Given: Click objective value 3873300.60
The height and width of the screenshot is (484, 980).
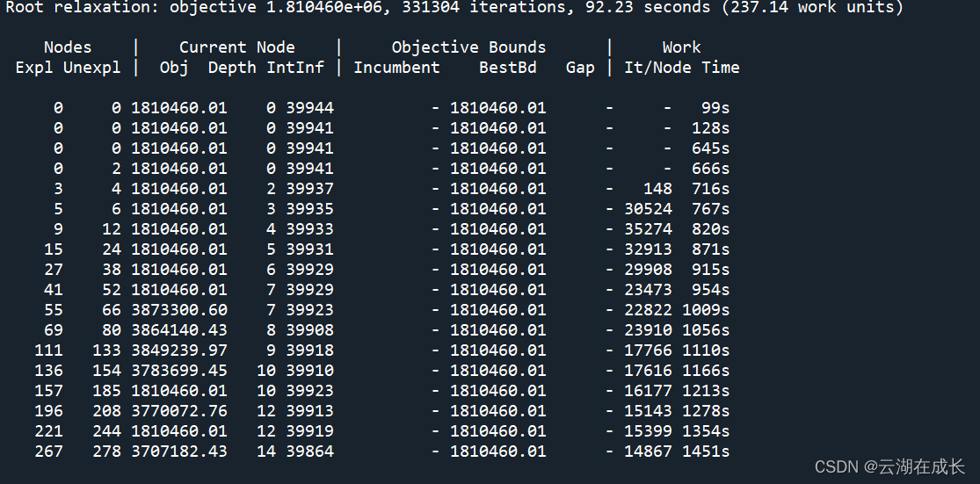Looking at the screenshot, I should point(179,310).
